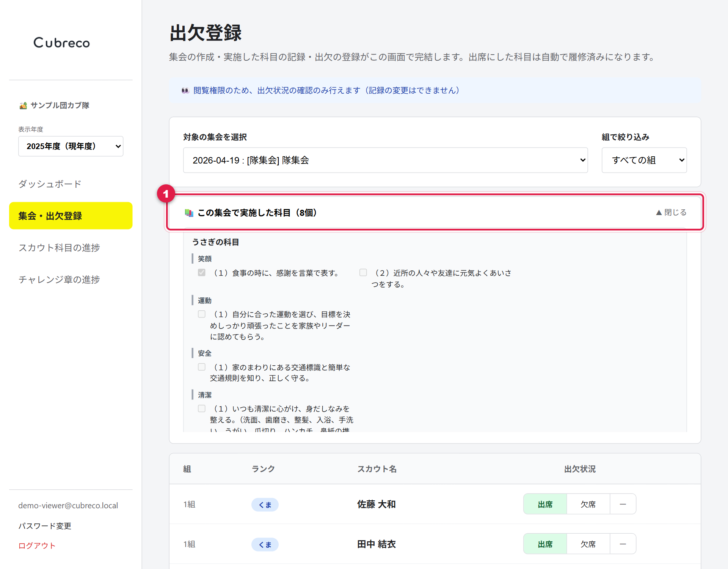The width and height of the screenshot is (728, 569).
Task: Open チャレンジ章の進捗 page
Action: point(59,280)
